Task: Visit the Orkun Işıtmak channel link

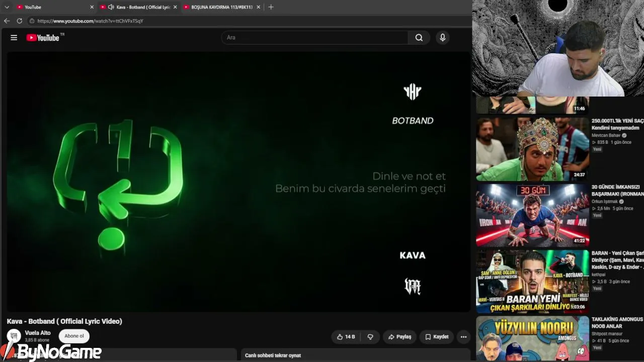Action: [x=605, y=202]
